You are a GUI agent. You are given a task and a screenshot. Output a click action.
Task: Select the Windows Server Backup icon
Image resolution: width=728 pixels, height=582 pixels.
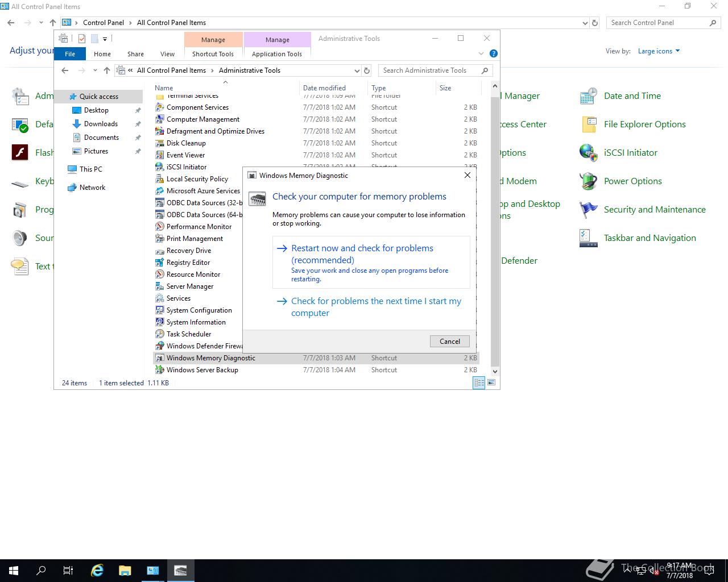point(160,370)
